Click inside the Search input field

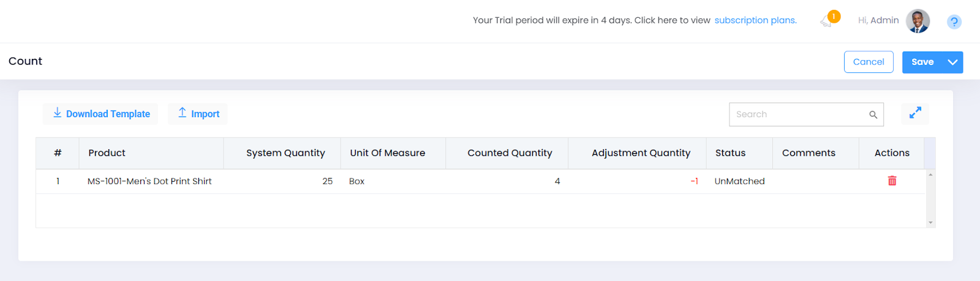pyautogui.click(x=796, y=115)
